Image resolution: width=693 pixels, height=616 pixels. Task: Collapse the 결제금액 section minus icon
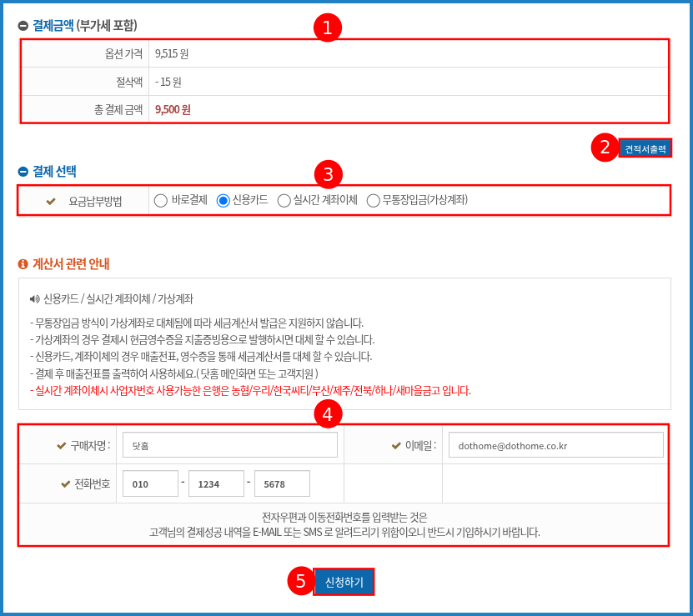[23, 26]
